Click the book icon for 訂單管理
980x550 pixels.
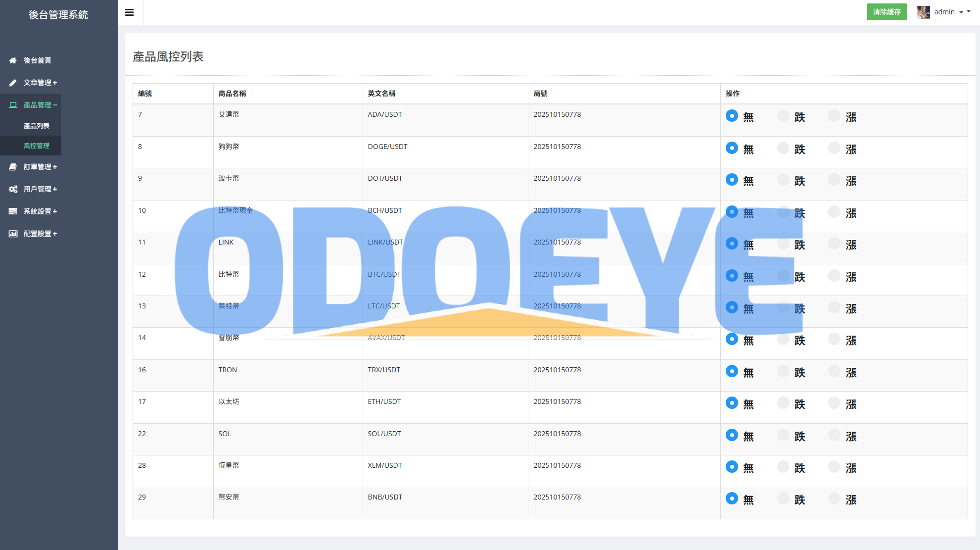(13, 167)
